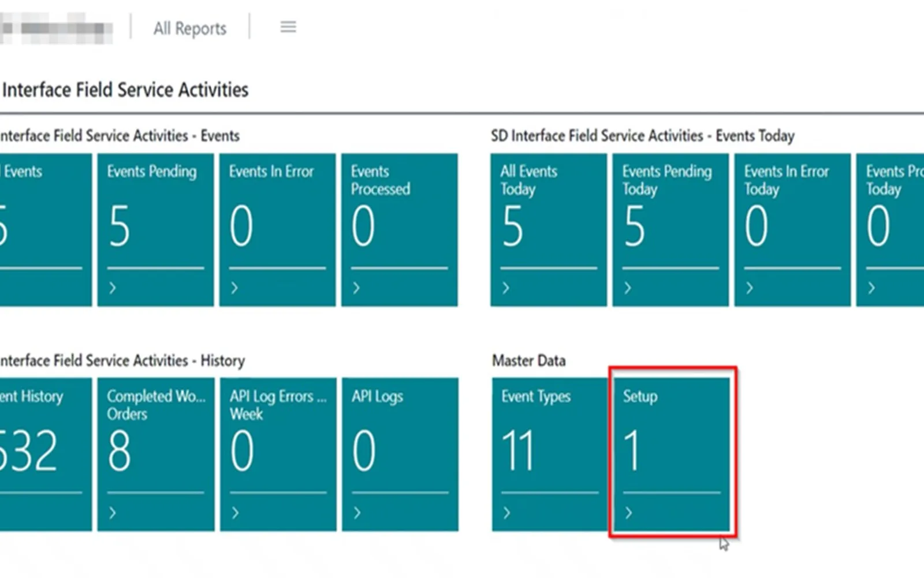924x578 pixels.
Task: Click the chevron on Events In Error tile
Action: click(234, 288)
